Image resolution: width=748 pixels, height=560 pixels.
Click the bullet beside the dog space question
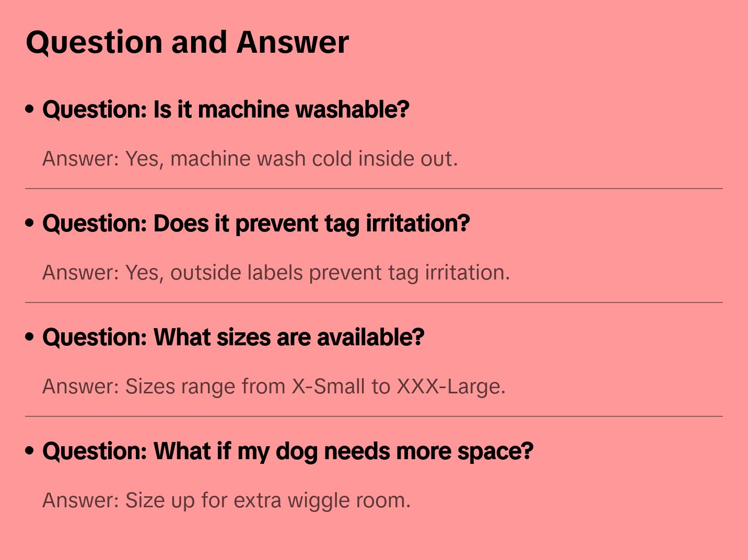point(30,451)
